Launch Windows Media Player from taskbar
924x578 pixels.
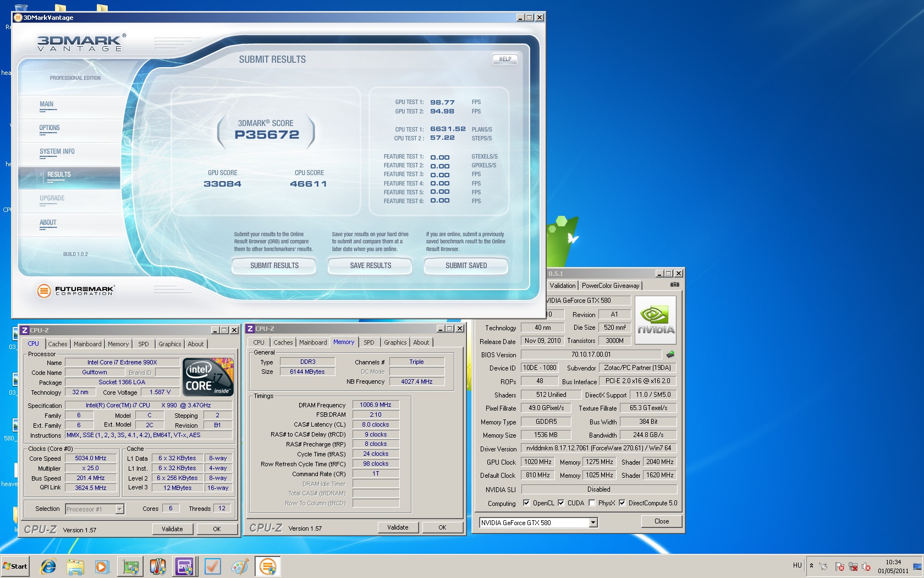[102, 566]
